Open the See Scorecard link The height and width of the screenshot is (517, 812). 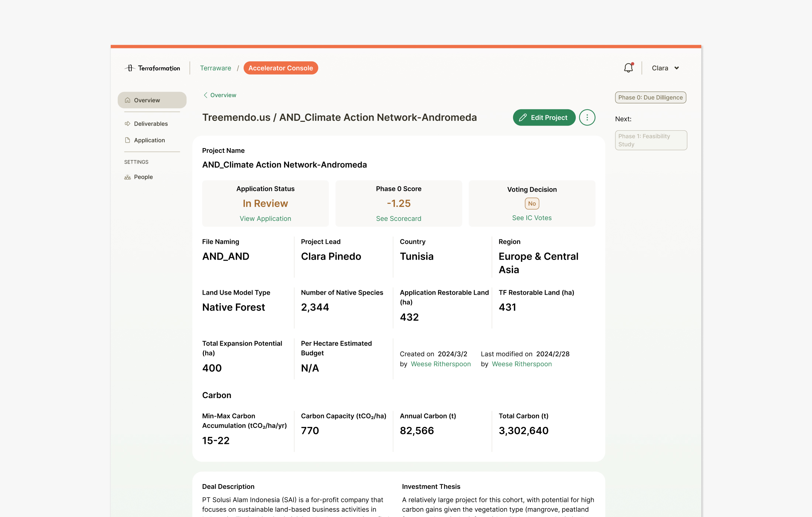coord(399,219)
